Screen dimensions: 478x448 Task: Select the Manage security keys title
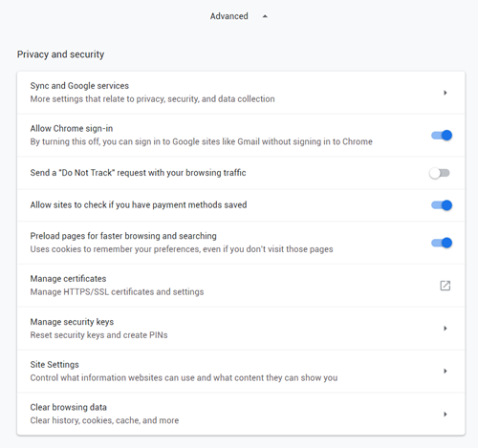point(72,322)
